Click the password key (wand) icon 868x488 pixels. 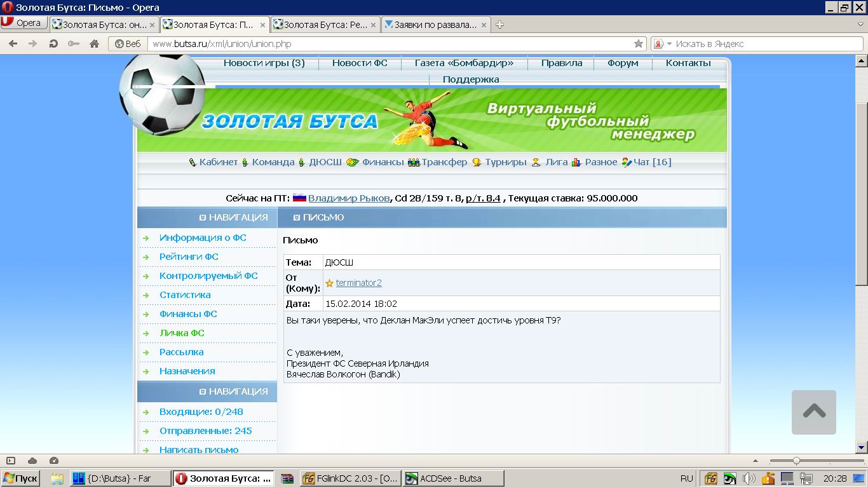point(74,44)
